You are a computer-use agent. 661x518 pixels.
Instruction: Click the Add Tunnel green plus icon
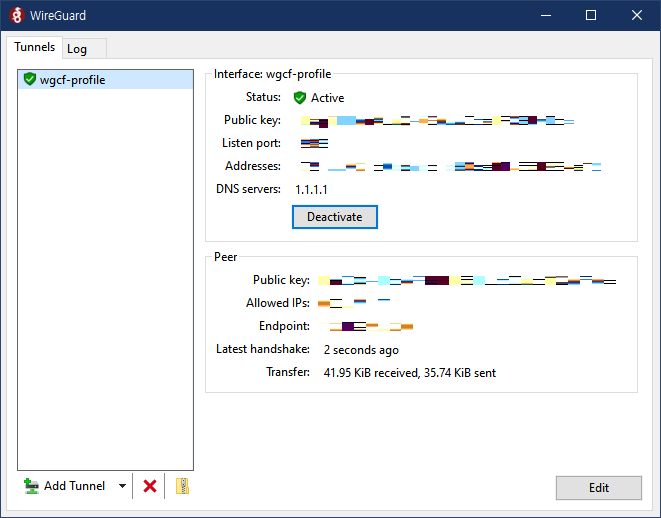tap(31, 486)
